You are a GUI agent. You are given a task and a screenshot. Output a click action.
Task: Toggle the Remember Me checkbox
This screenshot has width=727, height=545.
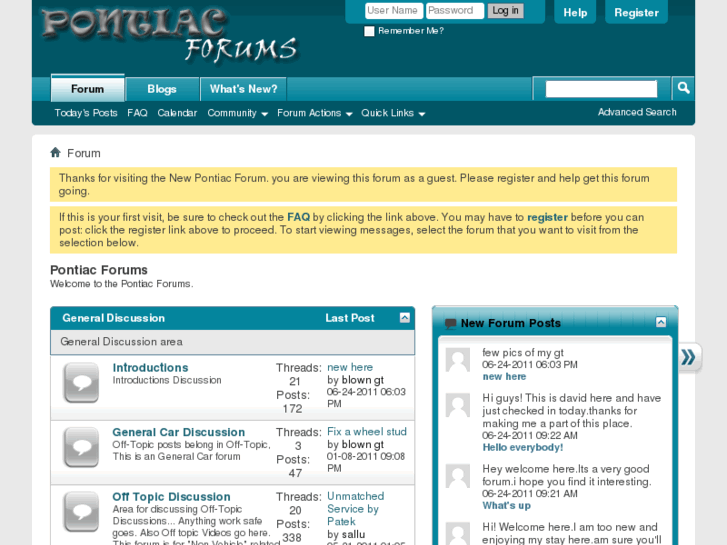[369, 31]
